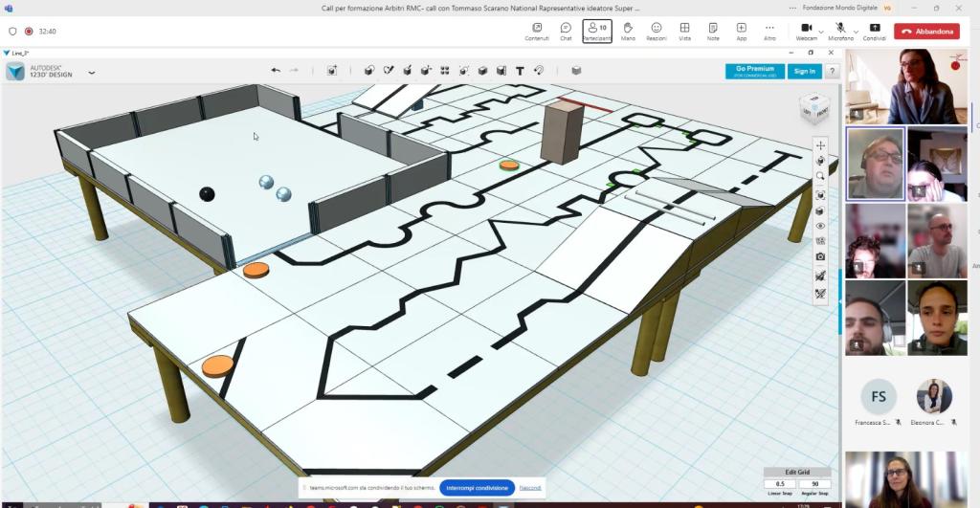Open the Altro more options menu
The width and height of the screenshot is (980, 508).
coord(769,32)
